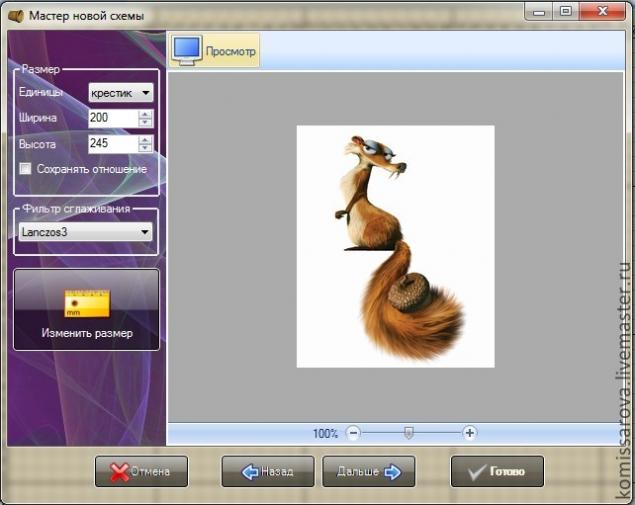Open the Единицы units dropdown (крестик)
Screen dimensions: 635x505
121,93
